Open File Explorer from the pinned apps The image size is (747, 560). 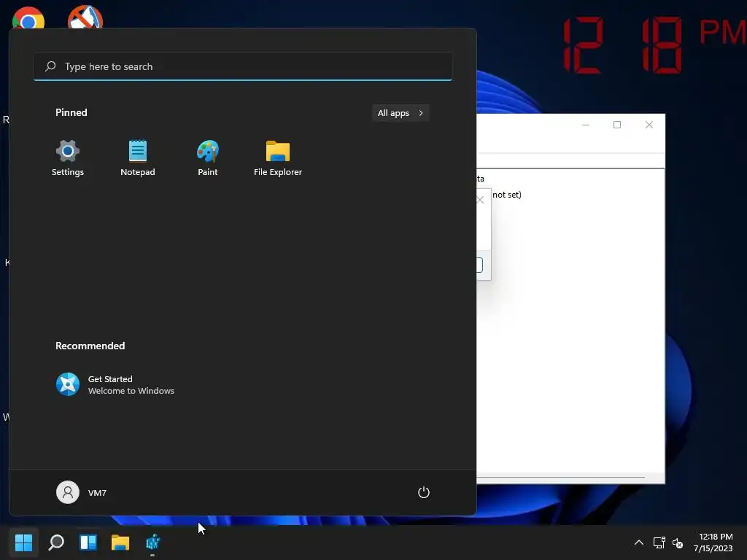click(278, 158)
